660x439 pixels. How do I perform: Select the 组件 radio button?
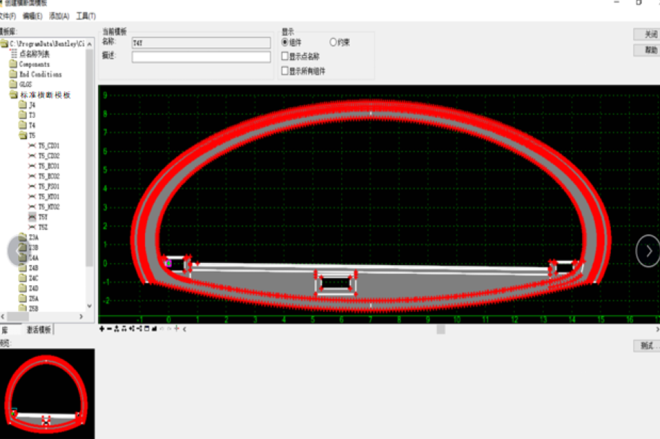tap(285, 43)
